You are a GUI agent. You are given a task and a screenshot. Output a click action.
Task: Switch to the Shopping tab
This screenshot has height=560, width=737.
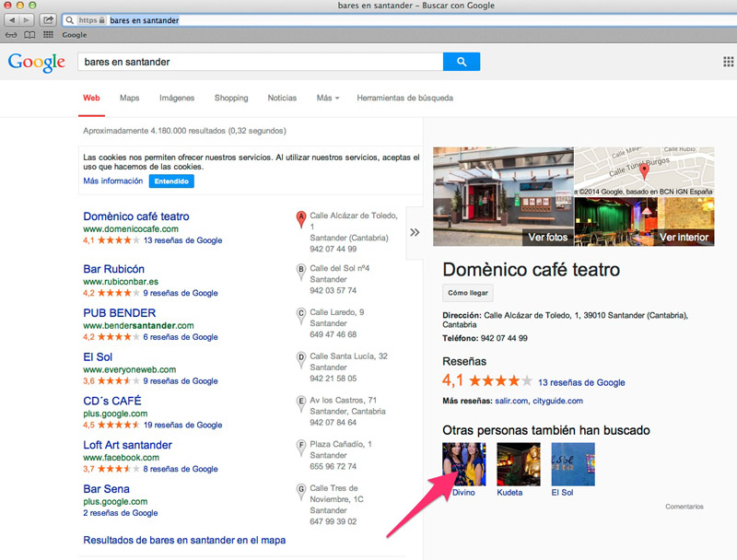coord(231,98)
